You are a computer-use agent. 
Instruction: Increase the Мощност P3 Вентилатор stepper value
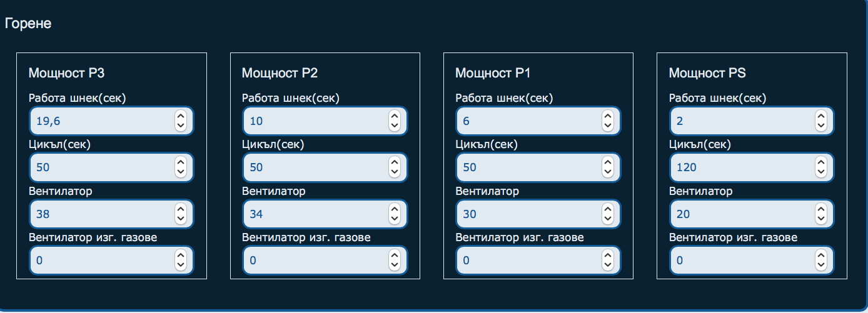pyautogui.click(x=181, y=209)
